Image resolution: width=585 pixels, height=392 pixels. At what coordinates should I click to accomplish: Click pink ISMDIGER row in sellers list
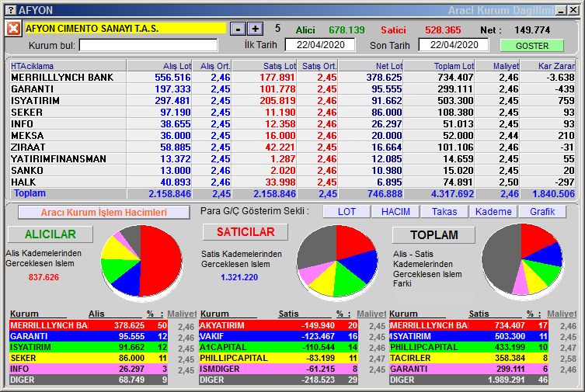278,369
